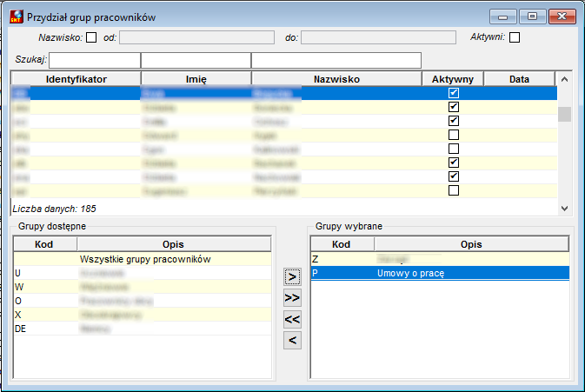Toggle Aktywny checkbox in second employee row
Viewport: 585px width, 392px height.
(454, 107)
